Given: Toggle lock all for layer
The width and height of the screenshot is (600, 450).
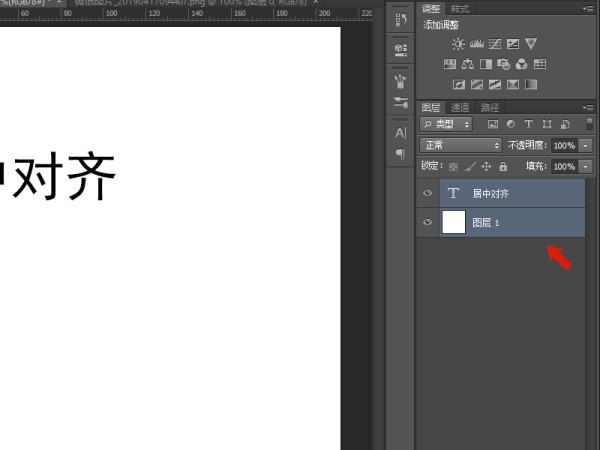Looking at the screenshot, I should click(503, 166).
